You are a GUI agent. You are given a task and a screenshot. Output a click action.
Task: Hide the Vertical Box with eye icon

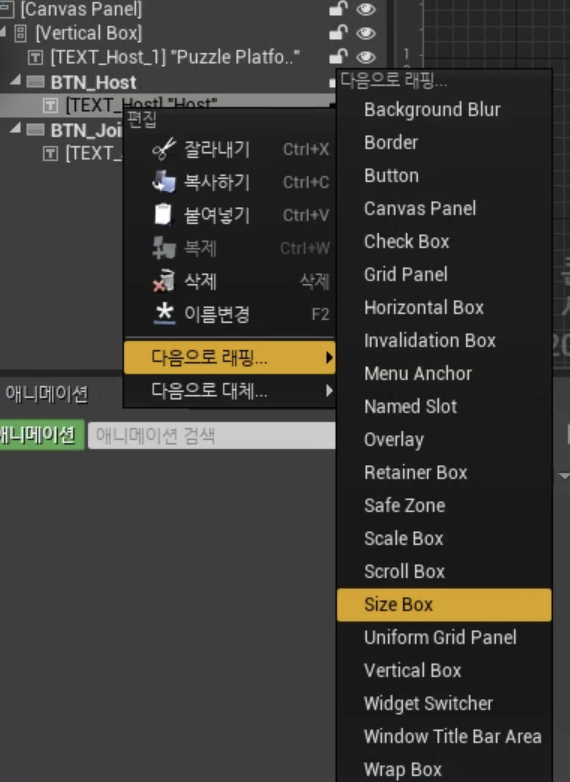click(366, 33)
